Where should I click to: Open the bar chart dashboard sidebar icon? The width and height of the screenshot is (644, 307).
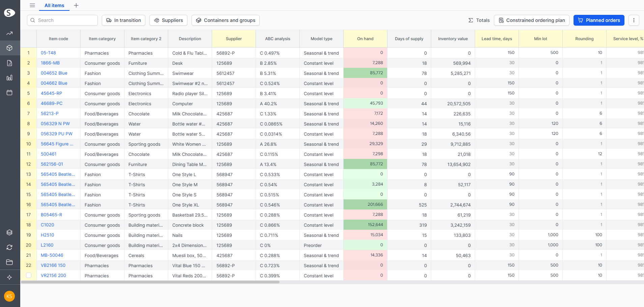click(9, 78)
